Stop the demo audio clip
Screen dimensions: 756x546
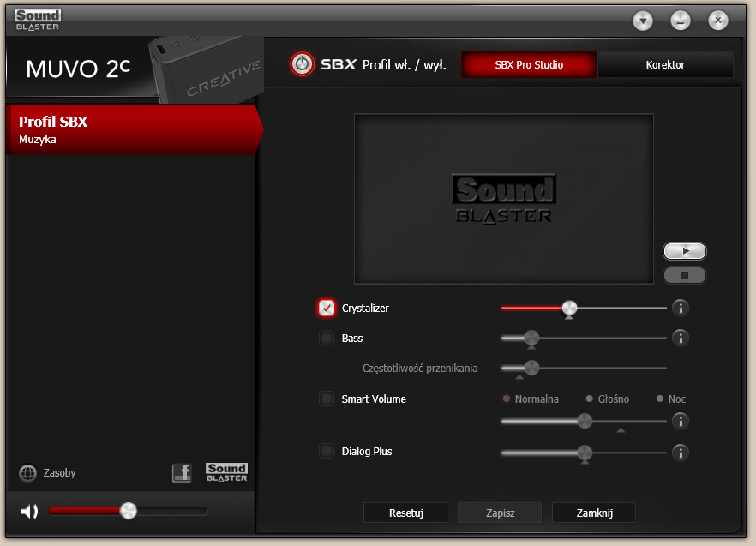[x=685, y=275]
